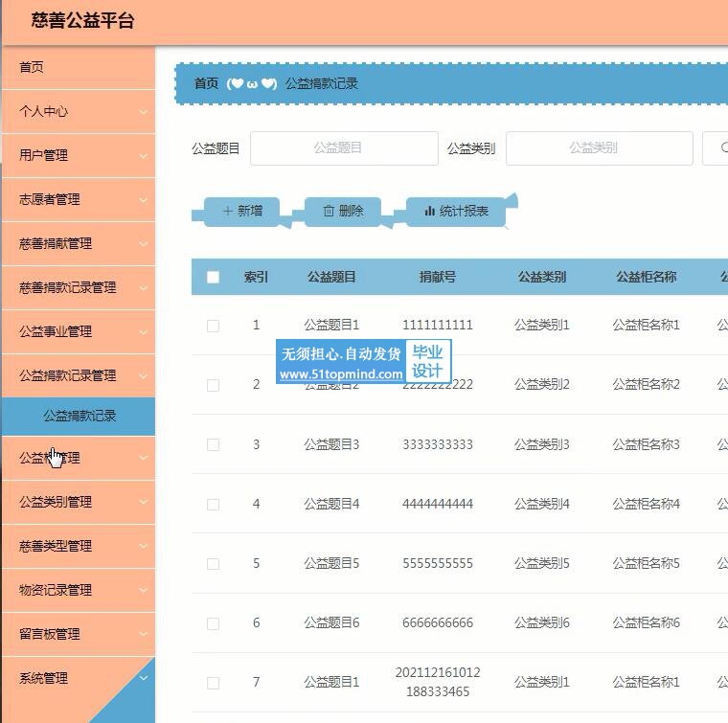Focus the 公益题目 search input field
Viewport: 728px width, 723px height.
(x=344, y=148)
